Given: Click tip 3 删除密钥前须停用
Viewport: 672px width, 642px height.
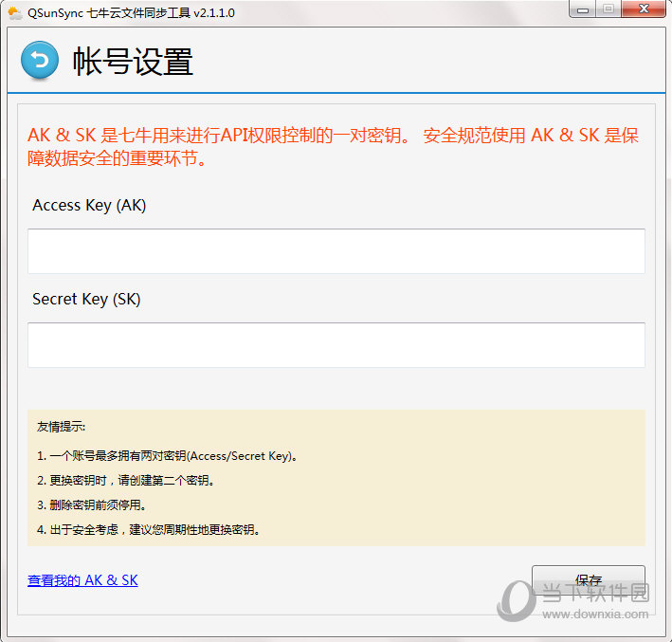Looking at the screenshot, I should [91, 505].
